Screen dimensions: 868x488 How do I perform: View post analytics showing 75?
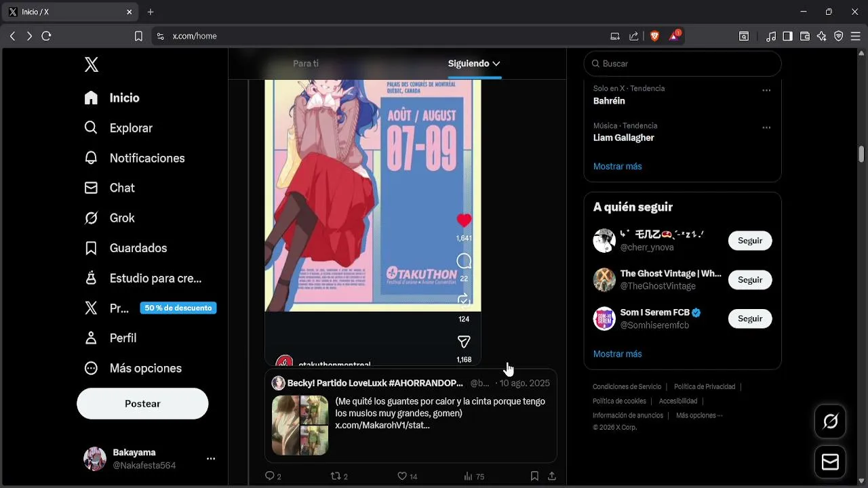pyautogui.click(x=474, y=476)
